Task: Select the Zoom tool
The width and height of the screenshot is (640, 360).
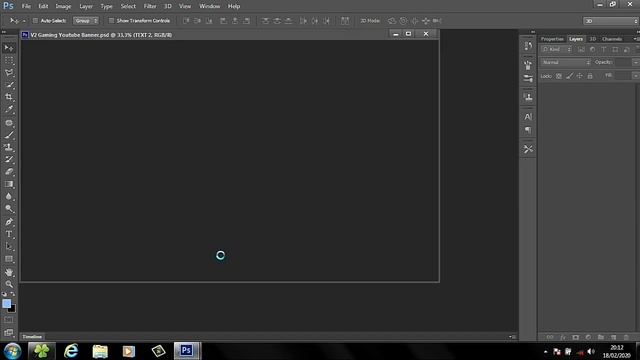Action: [x=9, y=284]
